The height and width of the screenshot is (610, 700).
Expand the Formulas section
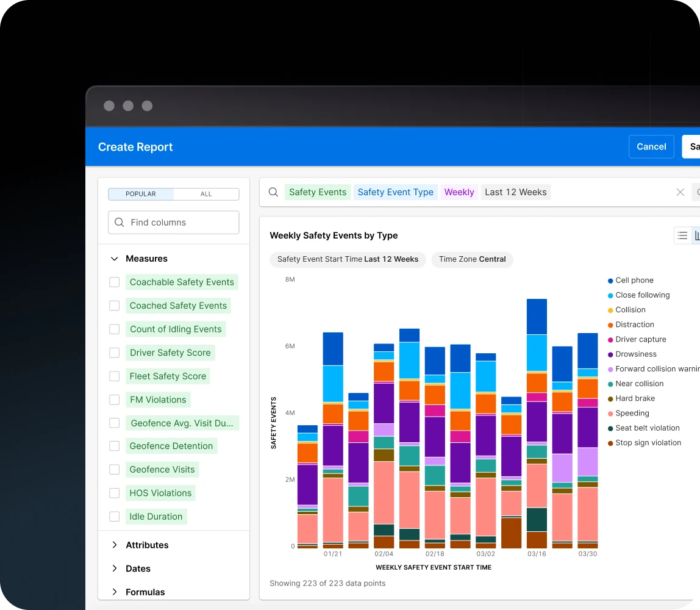click(114, 592)
